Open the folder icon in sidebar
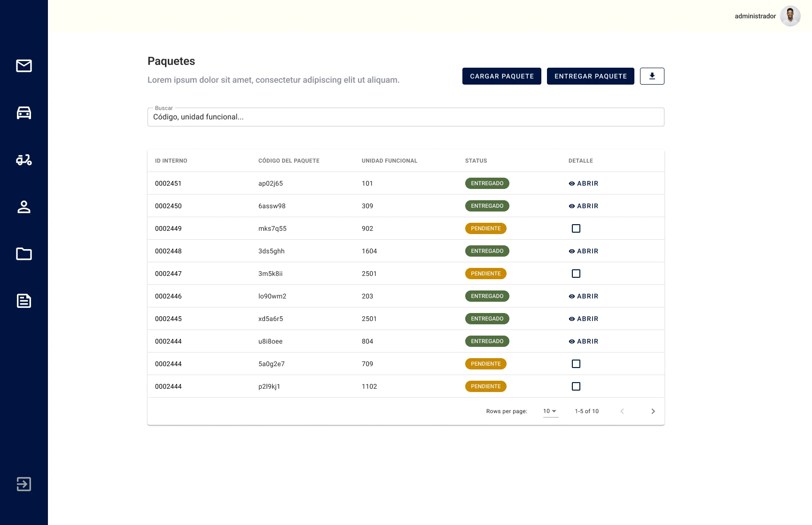The height and width of the screenshot is (525, 812). [24, 254]
